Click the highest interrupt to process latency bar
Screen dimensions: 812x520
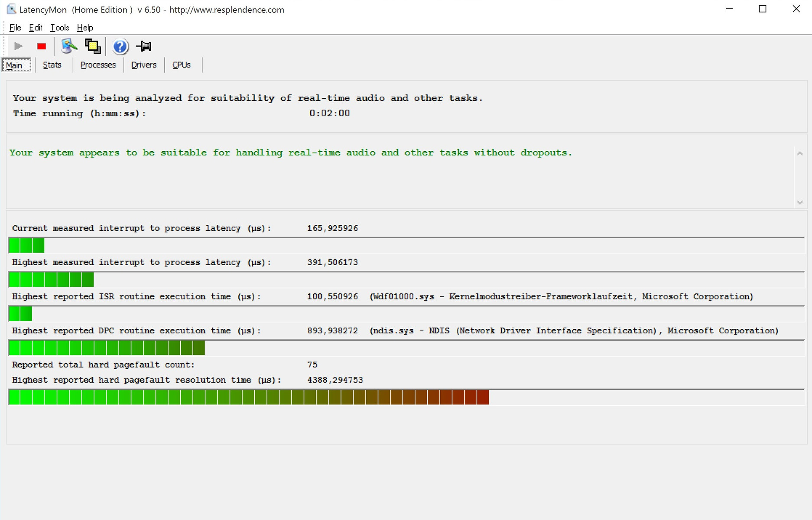[406, 279]
